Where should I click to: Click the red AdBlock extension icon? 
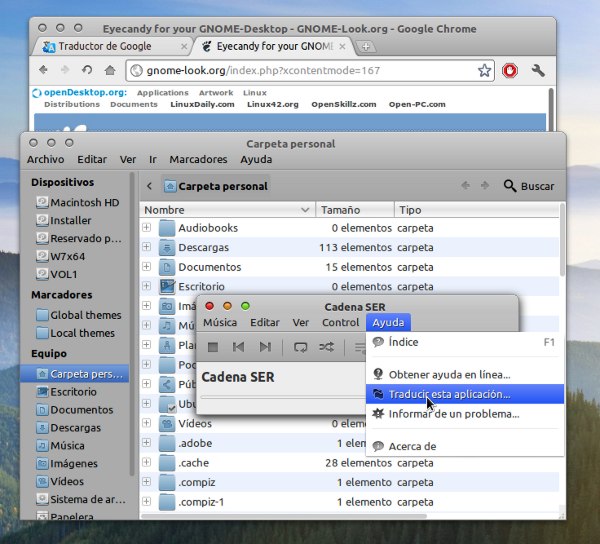(510, 70)
